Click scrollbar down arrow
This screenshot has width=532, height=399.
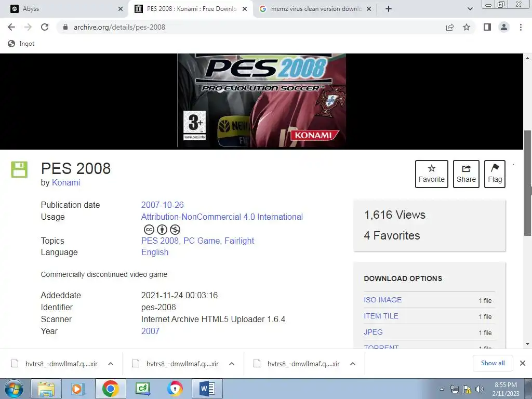528,344
